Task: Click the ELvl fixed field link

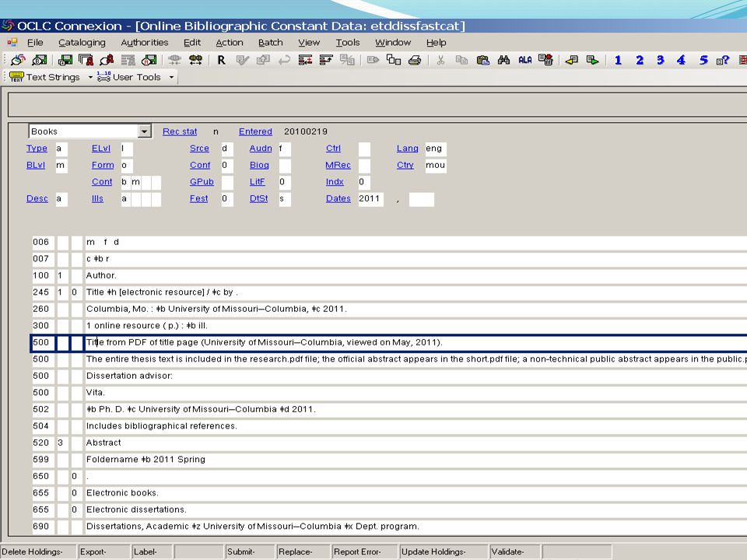Action: pos(101,148)
